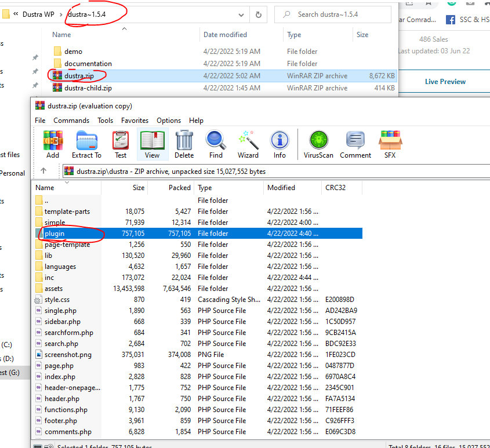Open the File menu
Image resolution: width=490 pixels, height=448 pixels.
pyautogui.click(x=40, y=121)
